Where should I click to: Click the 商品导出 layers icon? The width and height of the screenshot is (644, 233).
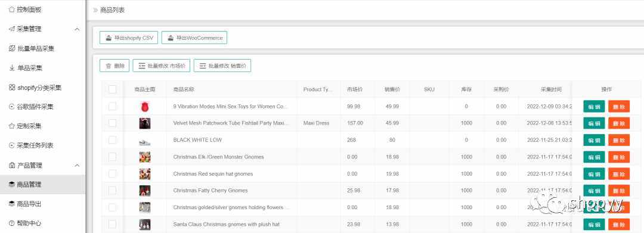click(12, 204)
